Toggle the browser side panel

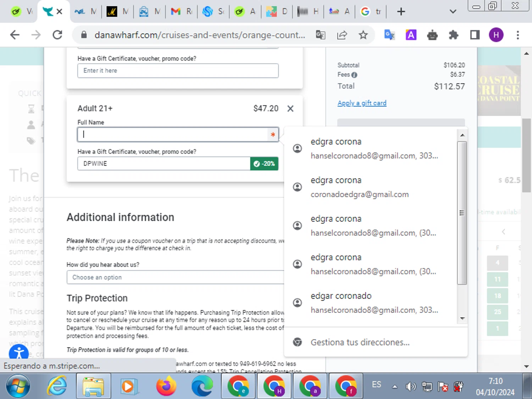tap(475, 35)
